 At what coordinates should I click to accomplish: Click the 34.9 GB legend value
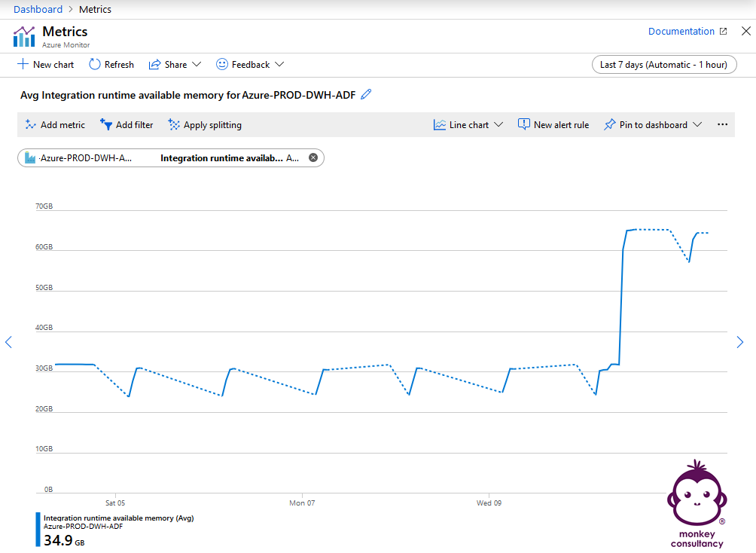[64, 540]
